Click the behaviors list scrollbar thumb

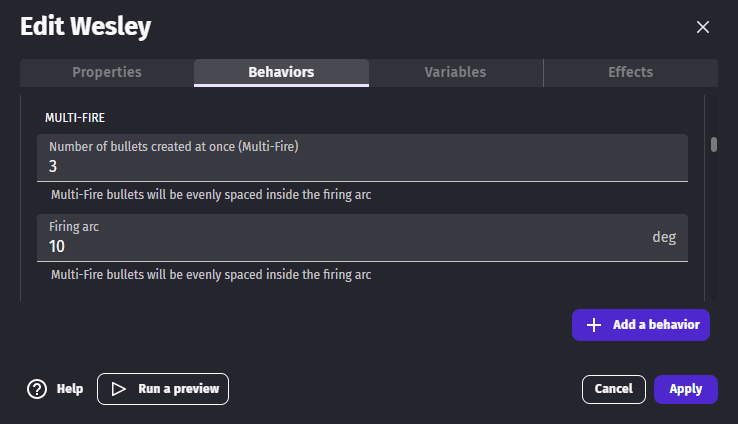[x=714, y=144]
